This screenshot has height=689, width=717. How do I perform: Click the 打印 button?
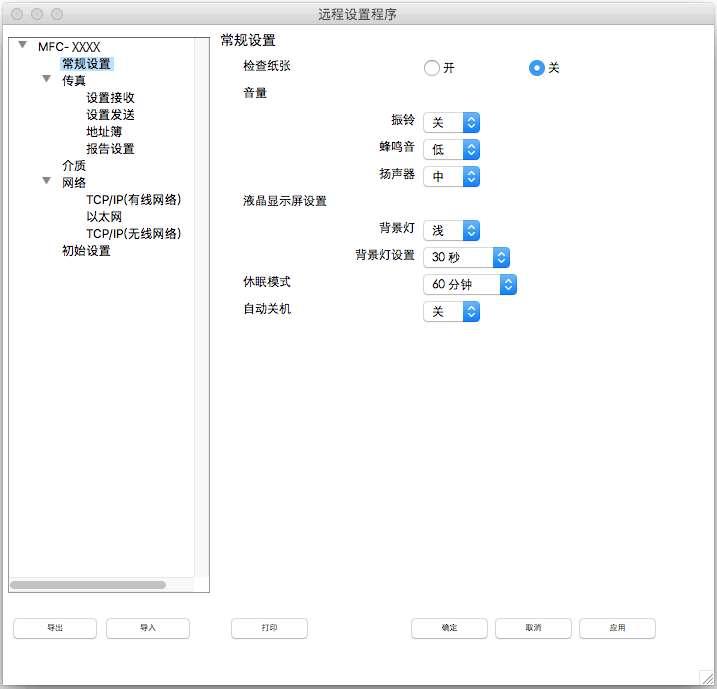[x=269, y=628]
